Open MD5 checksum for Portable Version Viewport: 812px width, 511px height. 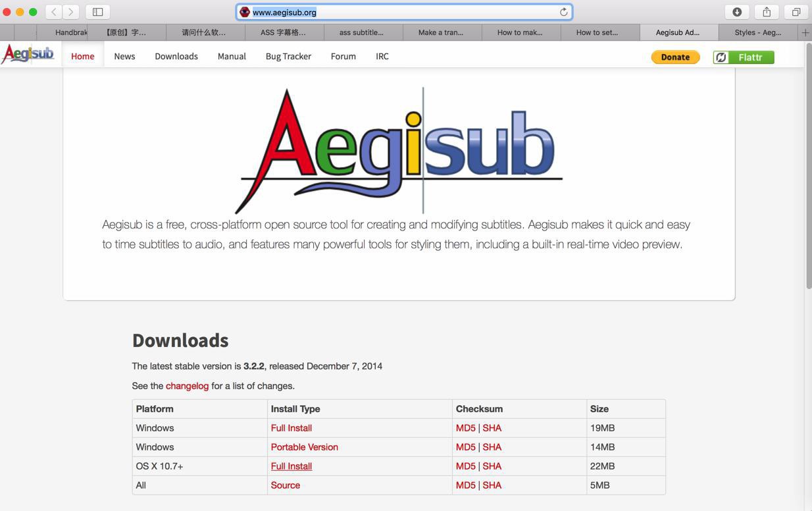coord(466,447)
